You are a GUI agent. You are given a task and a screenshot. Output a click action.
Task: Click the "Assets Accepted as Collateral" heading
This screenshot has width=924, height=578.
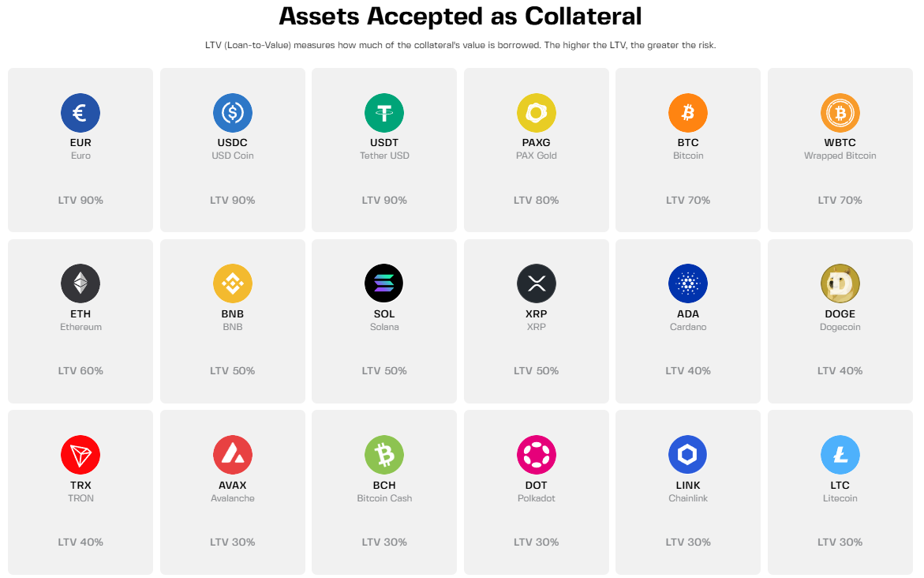(x=460, y=16)
